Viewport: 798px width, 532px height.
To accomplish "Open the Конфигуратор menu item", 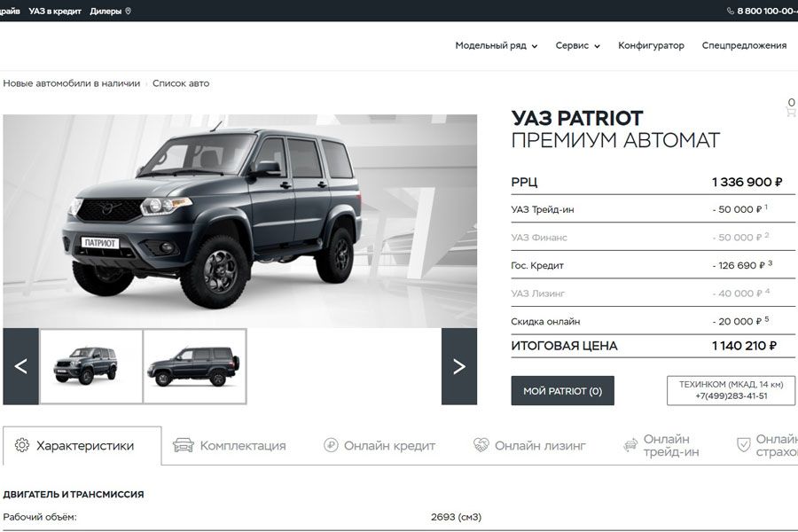I will coord(651,45).
